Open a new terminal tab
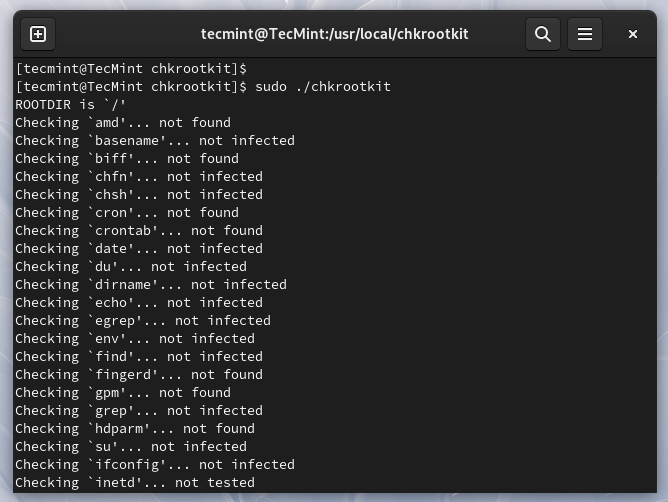668x502 pixels. click(38, 34)
